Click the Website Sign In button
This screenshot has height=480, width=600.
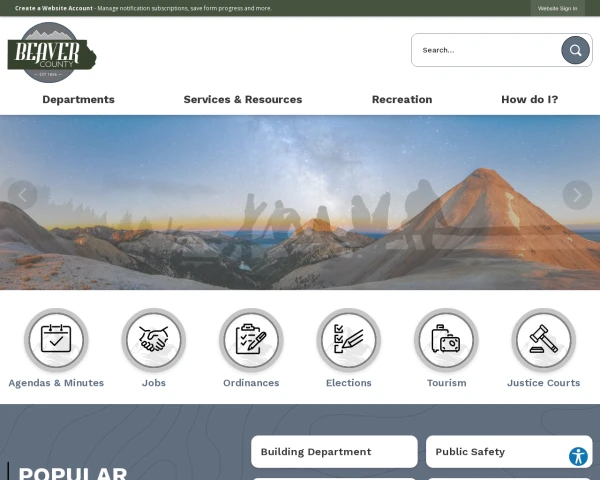(557, 8)
